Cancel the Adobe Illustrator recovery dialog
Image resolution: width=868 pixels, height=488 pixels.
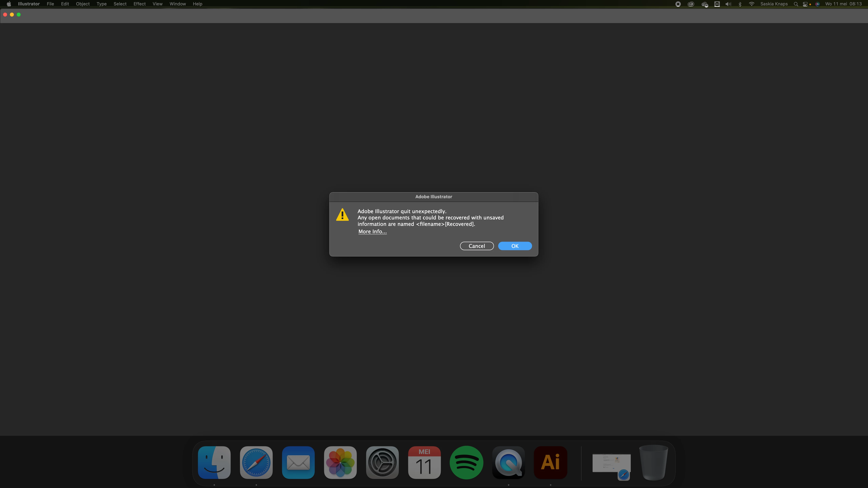pos(476,246)
